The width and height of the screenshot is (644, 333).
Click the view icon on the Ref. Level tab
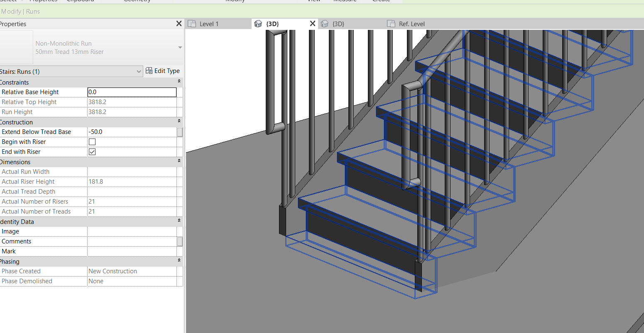[391, 24]
